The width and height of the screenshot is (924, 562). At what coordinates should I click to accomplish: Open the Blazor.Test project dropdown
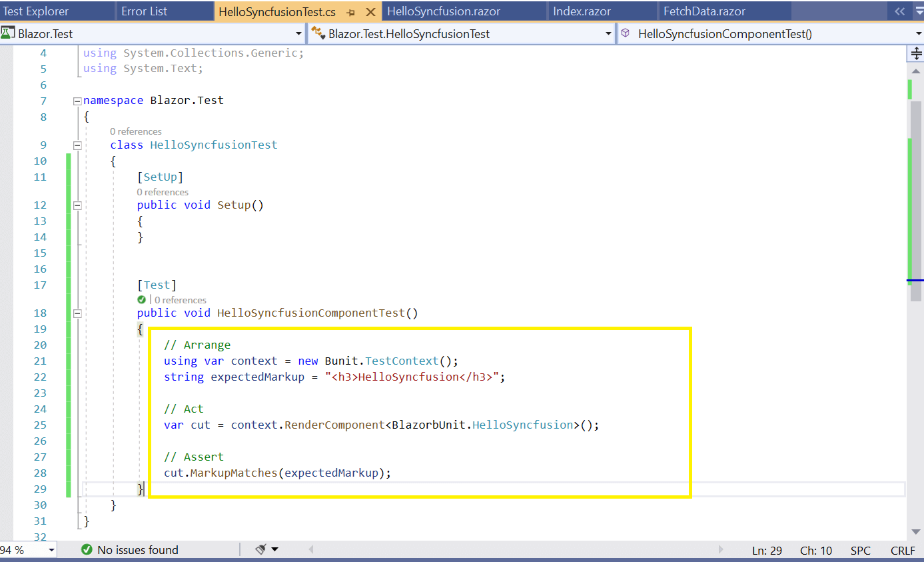coord(298,34)
